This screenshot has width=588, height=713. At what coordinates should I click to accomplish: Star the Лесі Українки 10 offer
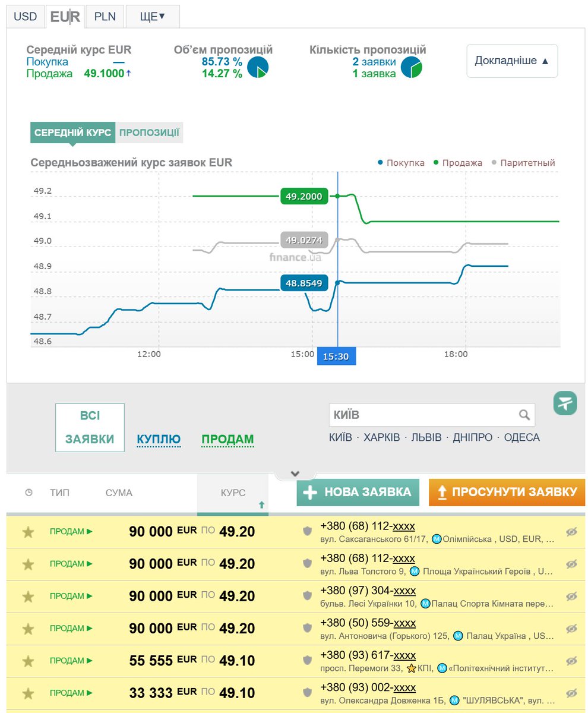tap(28, 596)
